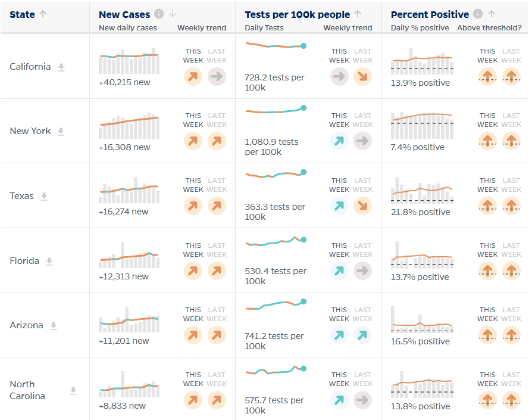
Task: Sort by Tests per 100k arrow
Action: pos(358,14)
